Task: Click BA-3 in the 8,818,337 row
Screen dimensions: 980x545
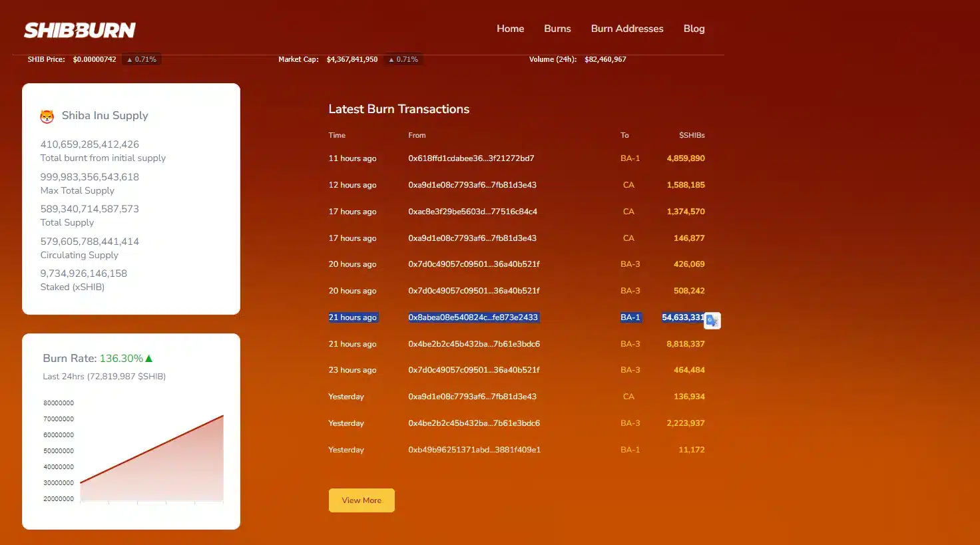Action: [x=630, y=344]
